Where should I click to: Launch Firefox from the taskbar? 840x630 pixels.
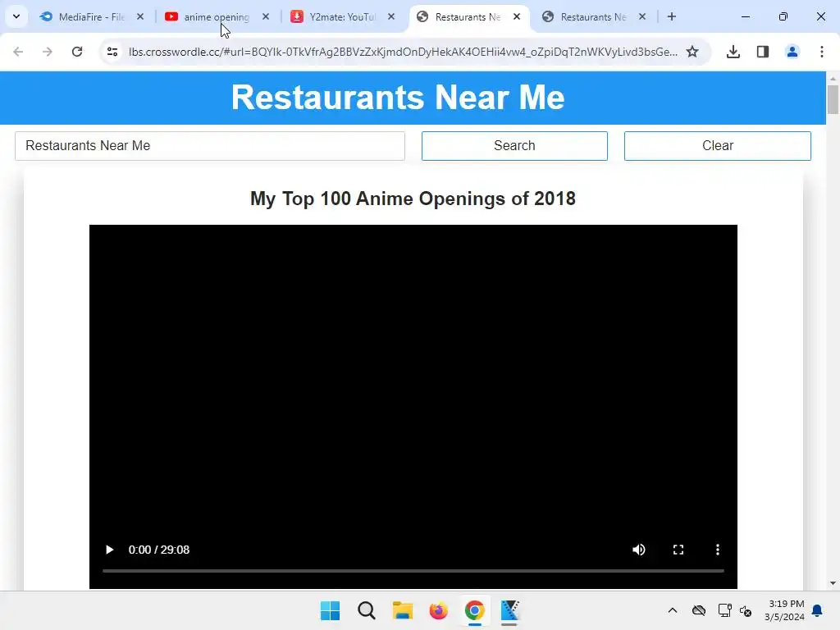tap(439, 610)
